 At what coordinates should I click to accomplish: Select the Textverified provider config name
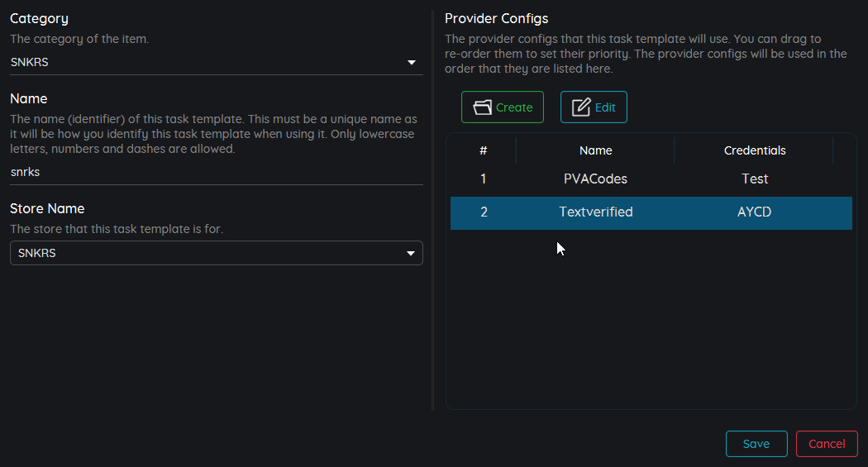coord(595,212)
